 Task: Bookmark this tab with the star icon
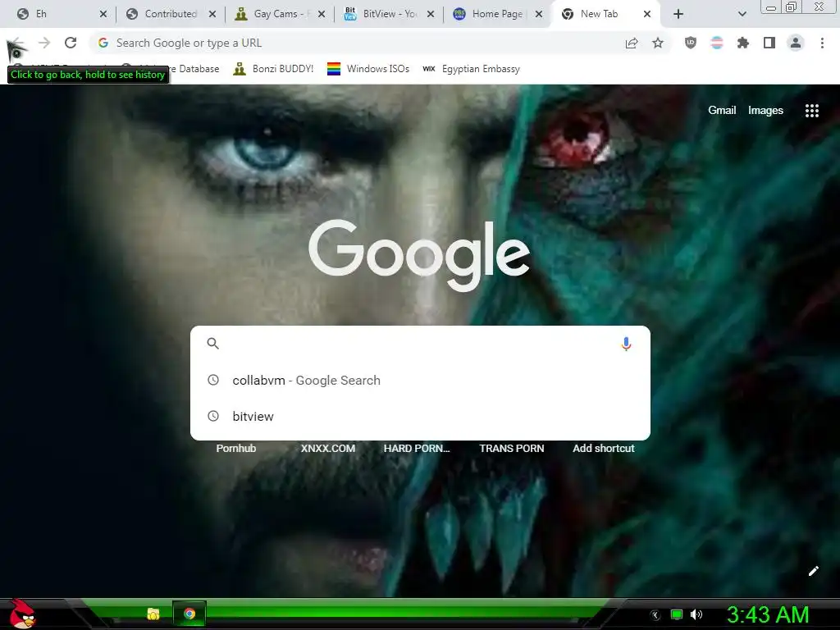658,43
